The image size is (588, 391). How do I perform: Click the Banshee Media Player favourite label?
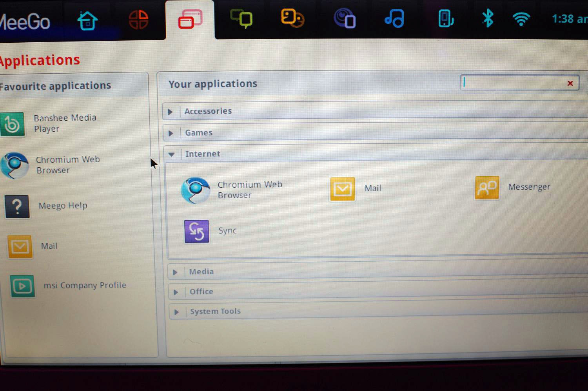65,123
